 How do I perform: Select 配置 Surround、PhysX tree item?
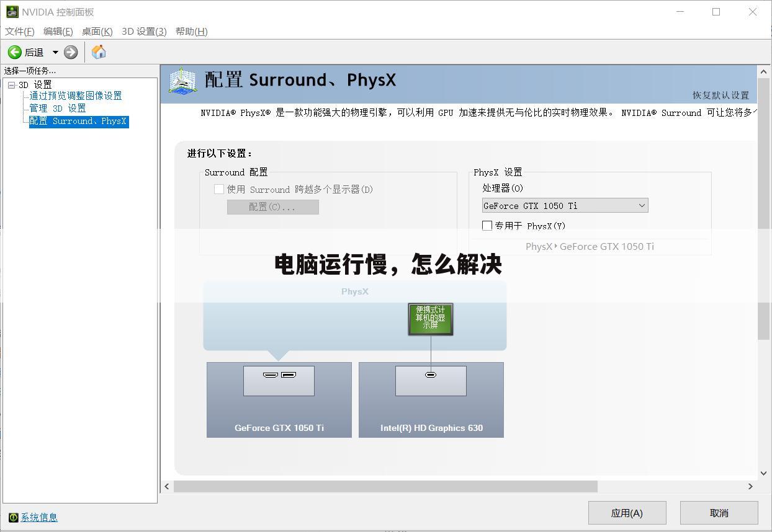pos(79,121)
